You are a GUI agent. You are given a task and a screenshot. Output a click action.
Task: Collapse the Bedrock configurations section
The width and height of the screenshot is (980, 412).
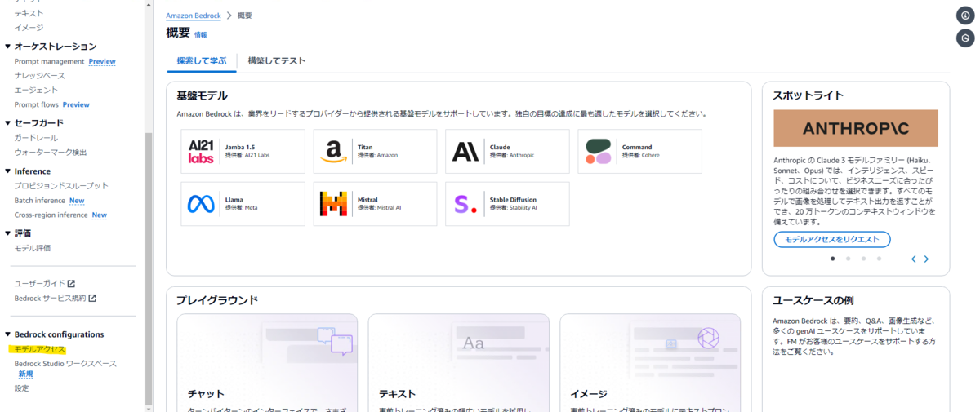tap(8, 334)
